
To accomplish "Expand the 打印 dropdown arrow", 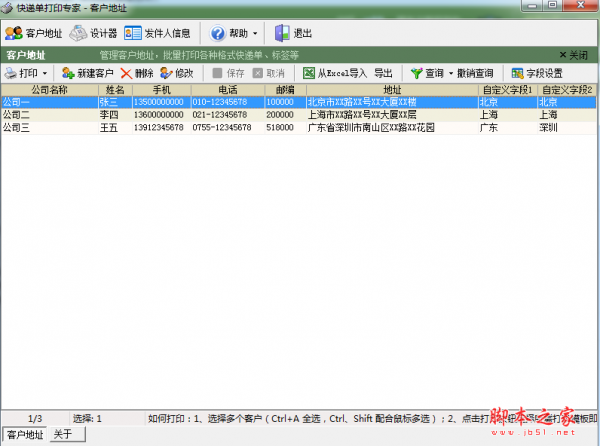I will tap(45, 73).
